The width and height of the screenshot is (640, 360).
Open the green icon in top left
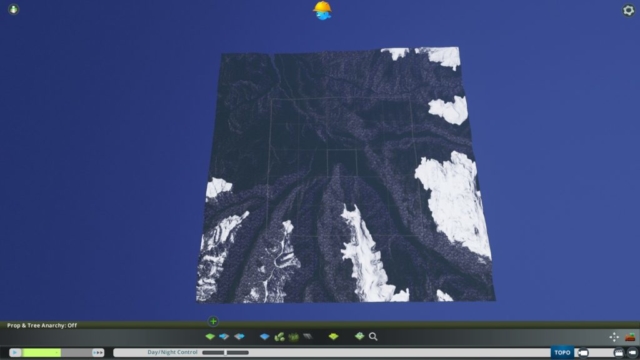point(13,9)
